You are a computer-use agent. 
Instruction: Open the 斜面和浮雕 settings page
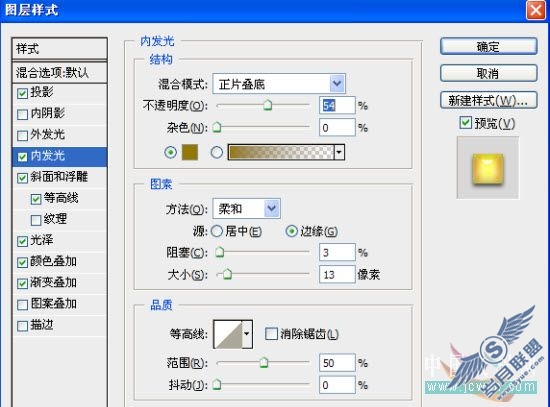click(59, 177)
